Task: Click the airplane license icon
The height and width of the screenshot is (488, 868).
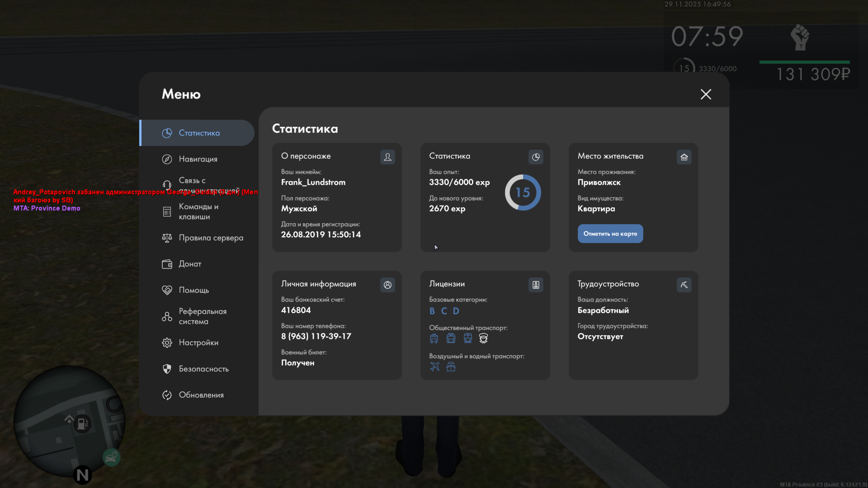Action: click(x=434, y=366)
